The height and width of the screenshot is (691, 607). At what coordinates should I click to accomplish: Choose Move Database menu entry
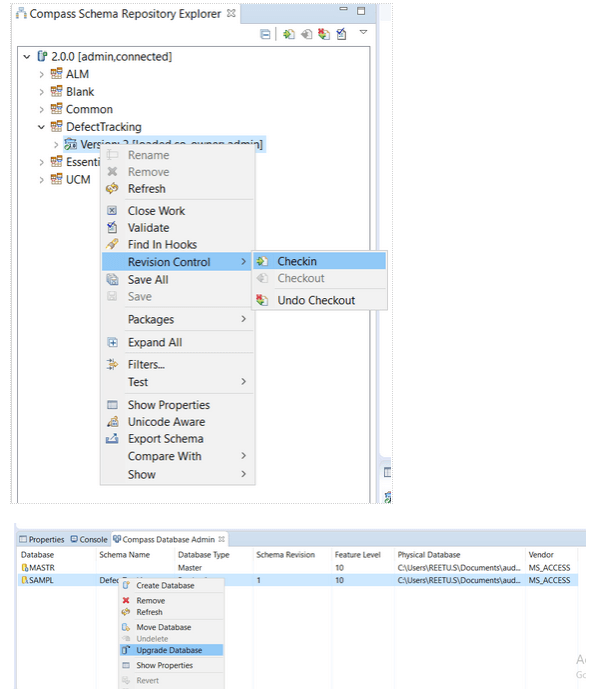point(172,627)
